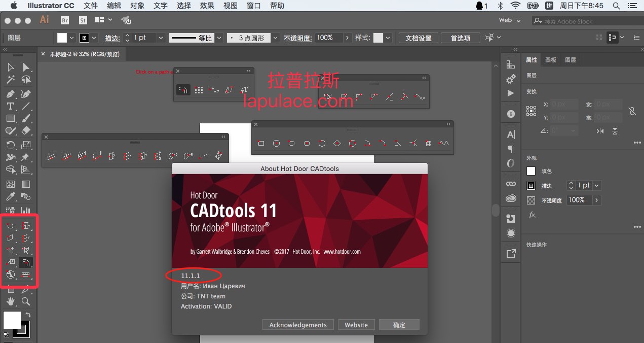Open the Creative Cloud Libraries panel
This screenshot has height=343, width=644.
pos(511,198)
